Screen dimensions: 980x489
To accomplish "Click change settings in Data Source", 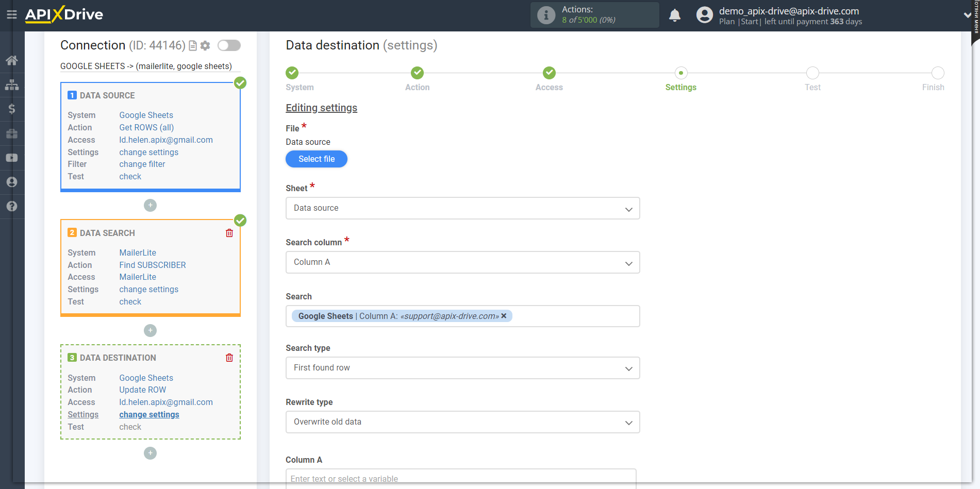I will pos(148,152).
